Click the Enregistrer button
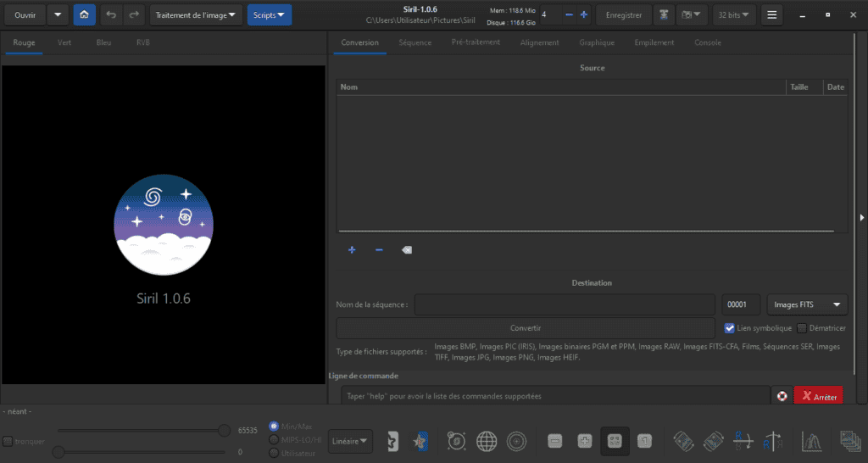 pos(624,15)
